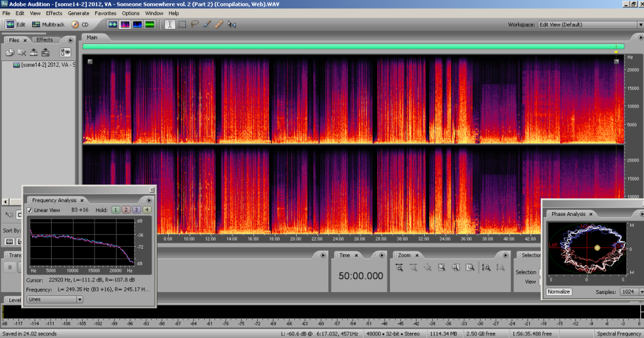644x338 pixels.
Task: Choose the Effects Paintbrush tool
Action: 207,25
